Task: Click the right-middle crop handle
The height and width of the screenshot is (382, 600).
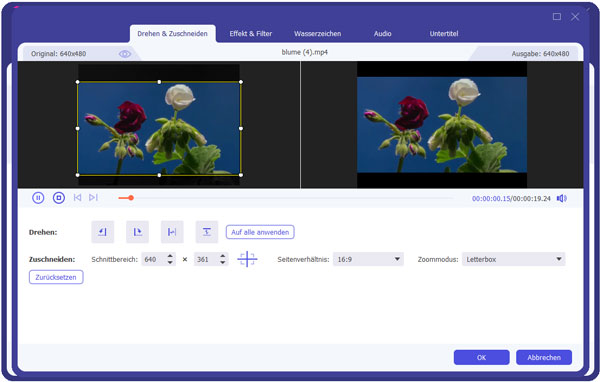Action: click(241, 129)
